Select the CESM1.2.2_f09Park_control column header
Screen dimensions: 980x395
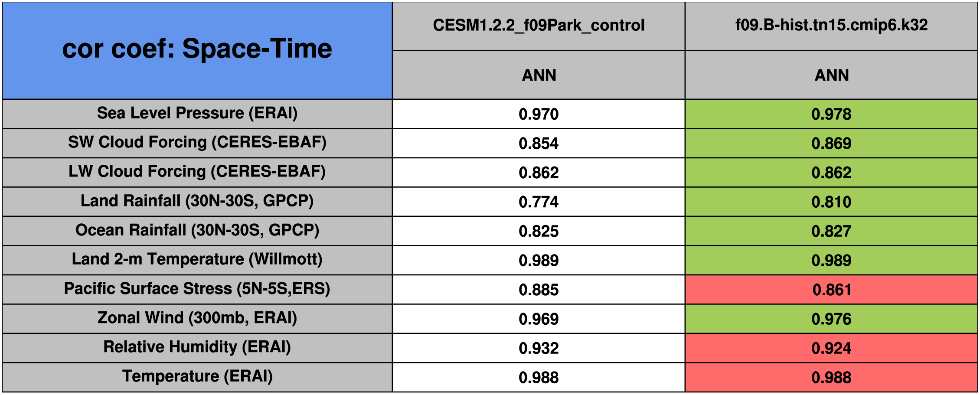pos(539,26)
